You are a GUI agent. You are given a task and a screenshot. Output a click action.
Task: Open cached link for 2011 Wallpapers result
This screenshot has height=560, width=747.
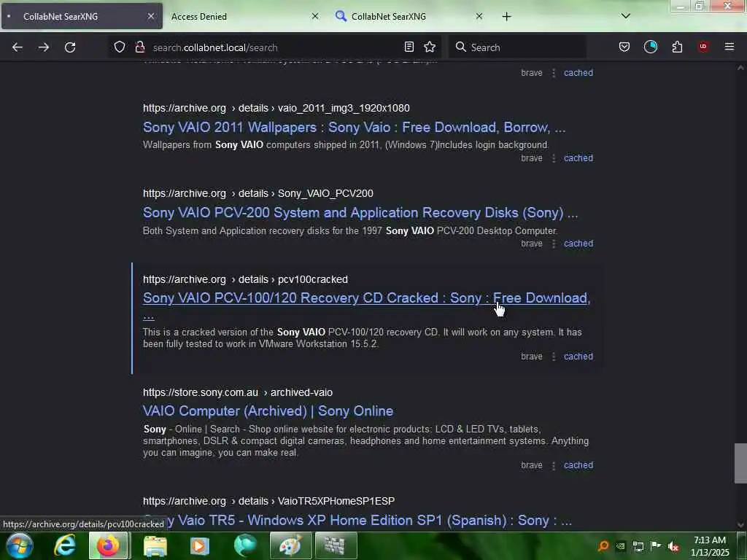(x=578, y=158)
